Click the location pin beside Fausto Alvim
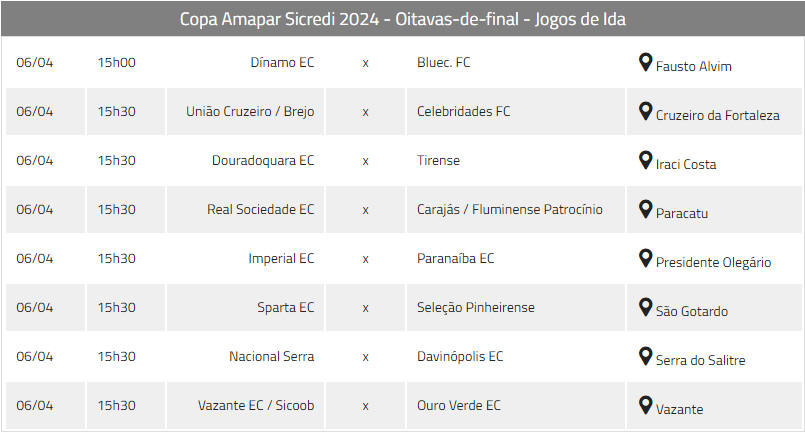Image resolution: width=805 pixels, height=445 pixels. point(645,63)
